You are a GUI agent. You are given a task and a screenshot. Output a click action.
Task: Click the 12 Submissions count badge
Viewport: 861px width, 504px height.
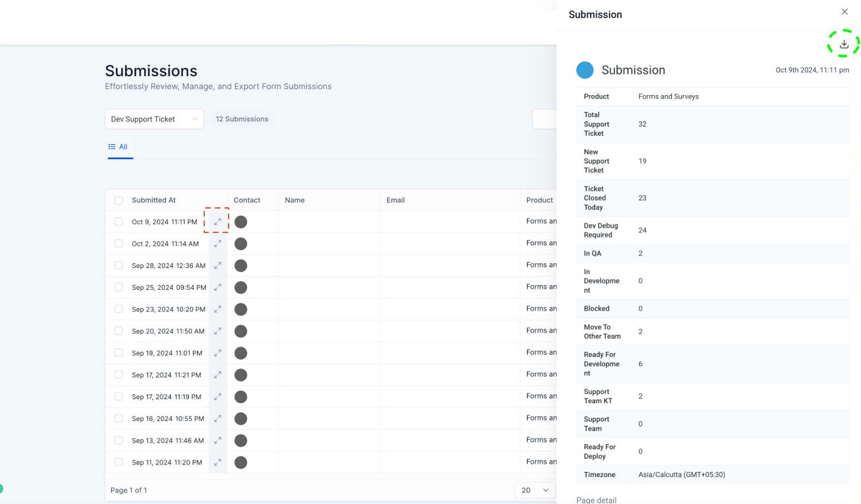(242, 119)
